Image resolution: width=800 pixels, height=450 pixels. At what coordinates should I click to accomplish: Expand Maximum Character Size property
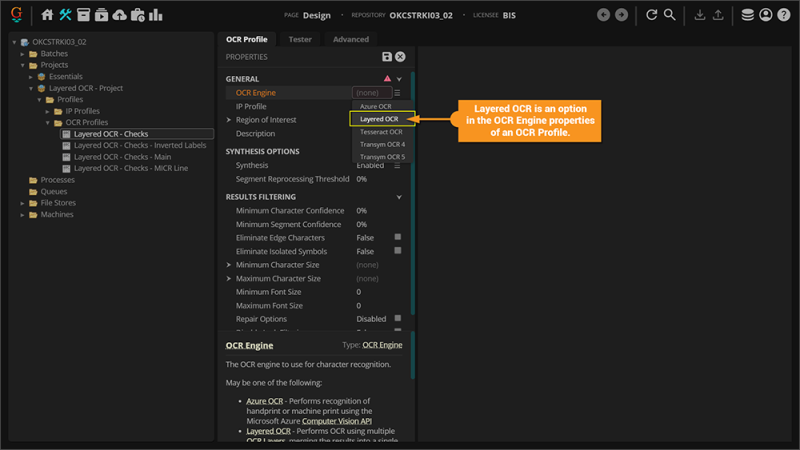229,279
